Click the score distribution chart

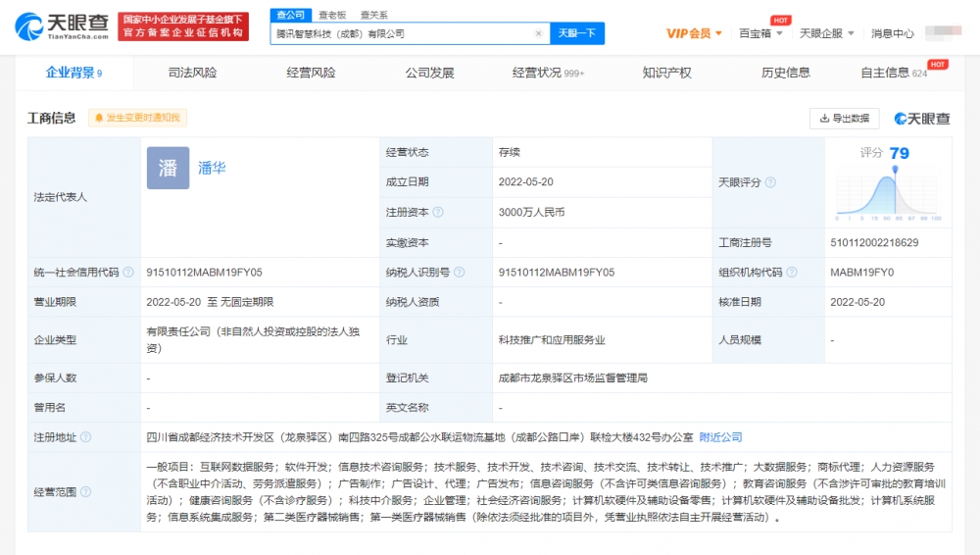click(888, 194)
